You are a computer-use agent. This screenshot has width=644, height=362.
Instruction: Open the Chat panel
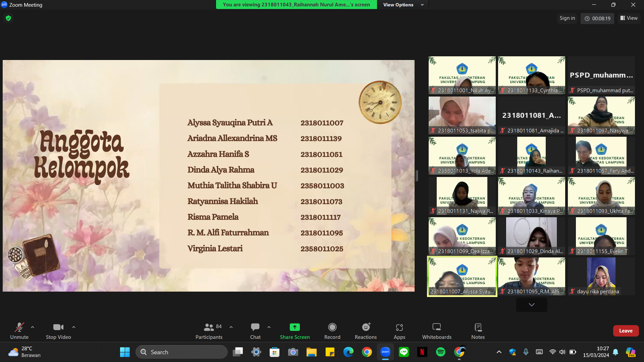255,330
